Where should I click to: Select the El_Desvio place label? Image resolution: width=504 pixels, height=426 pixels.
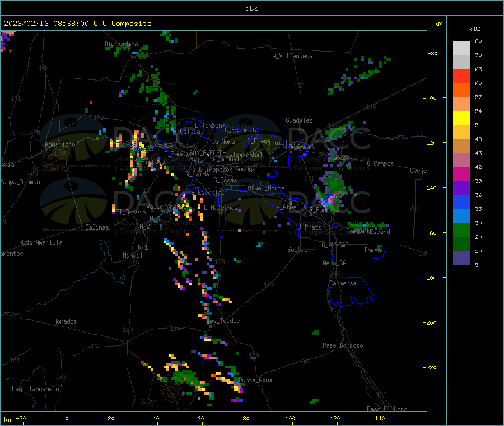(x=130, y=212)
